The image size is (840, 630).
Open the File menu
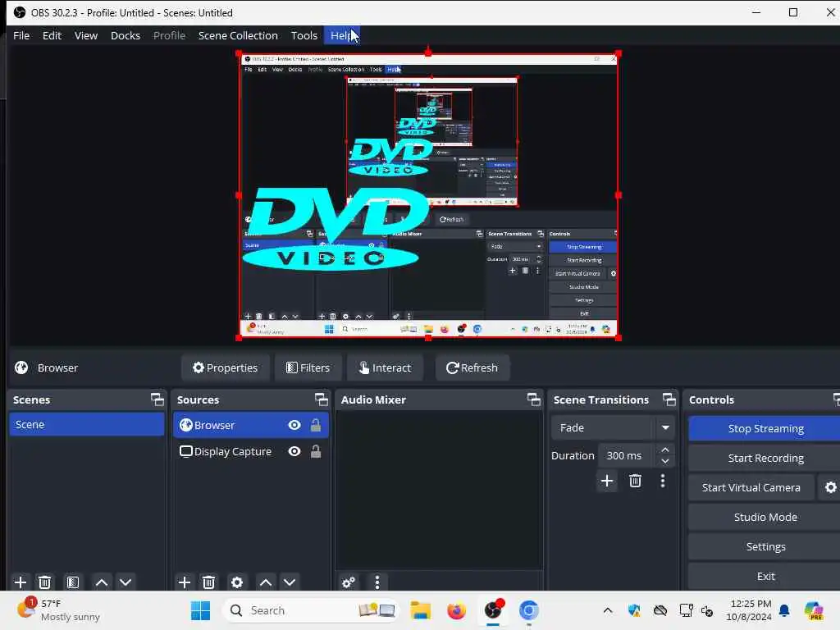point(21,35)
